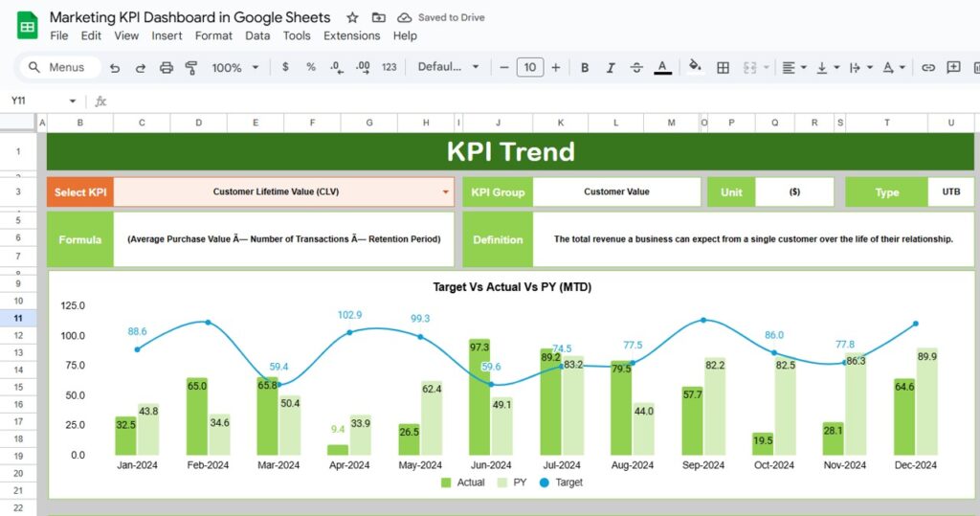The width and height of the screenshot is (980, 516).
Task: Open the fill color picker
Action: click(x=695, y=66)
